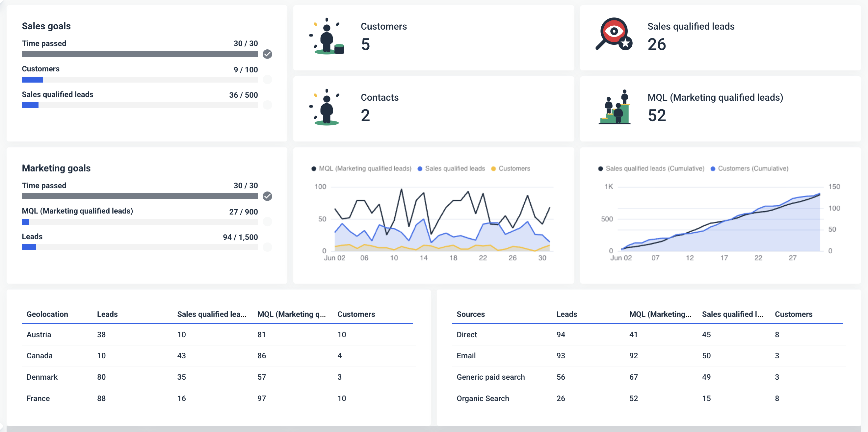Click the status circle beside Leads goal
868x432 pixels.
268,247
